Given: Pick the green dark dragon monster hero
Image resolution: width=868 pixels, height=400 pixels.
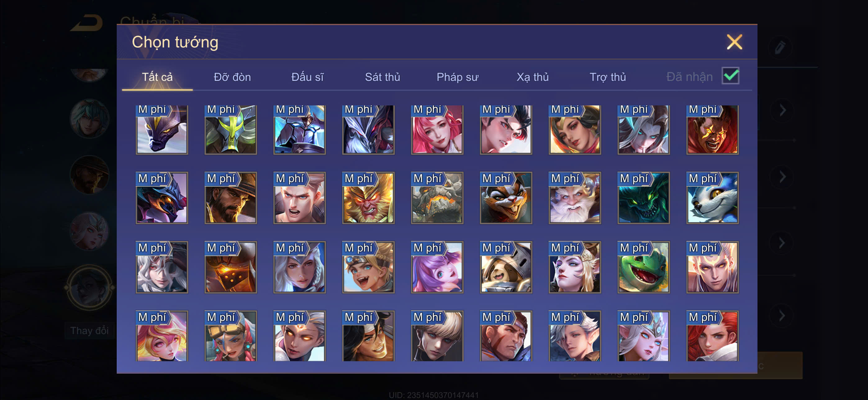Looking at the screenshot, I should point(644,198).
